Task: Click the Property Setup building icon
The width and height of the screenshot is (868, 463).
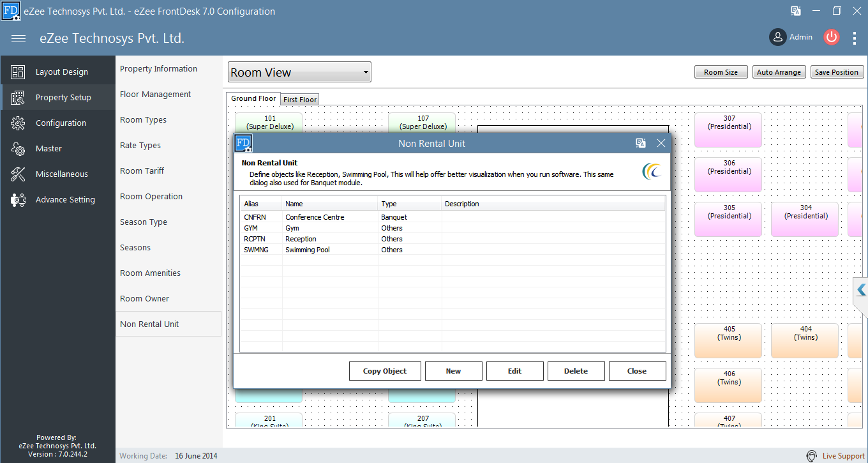Action: (x=18, y=98)
